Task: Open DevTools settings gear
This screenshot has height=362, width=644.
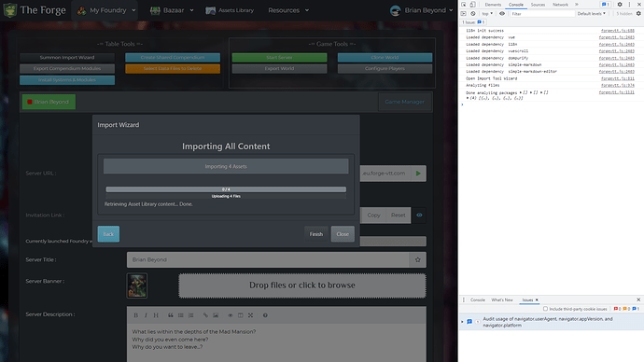Action: point(620,5)
